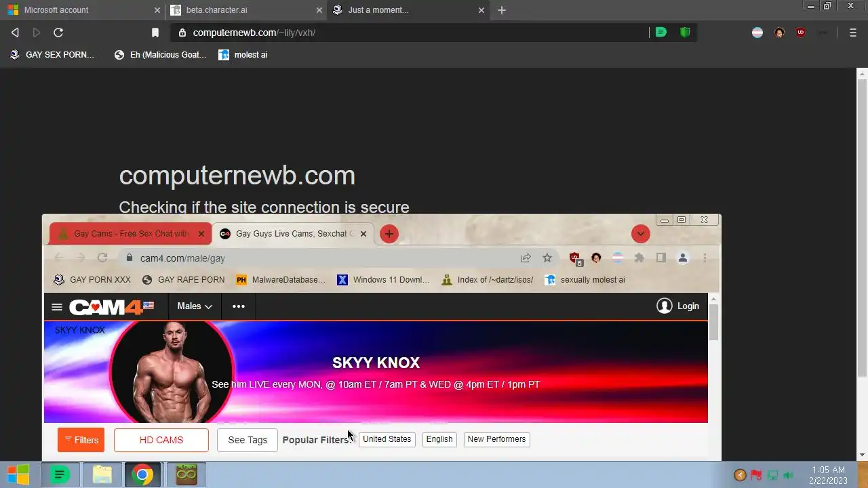The width and height of the screenshot is (868, 488).
Task: Expand the Chrome tab search dropdown arrow
Action: click(x=640, y=234)
